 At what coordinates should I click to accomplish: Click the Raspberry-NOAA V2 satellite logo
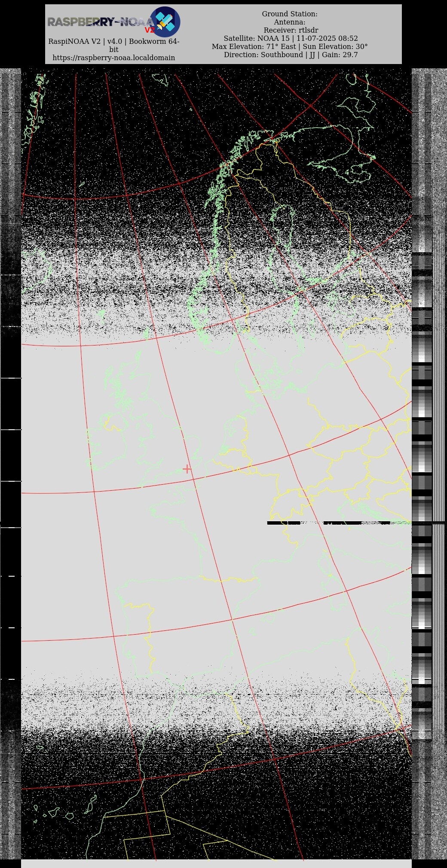click(x=165, y=21)
